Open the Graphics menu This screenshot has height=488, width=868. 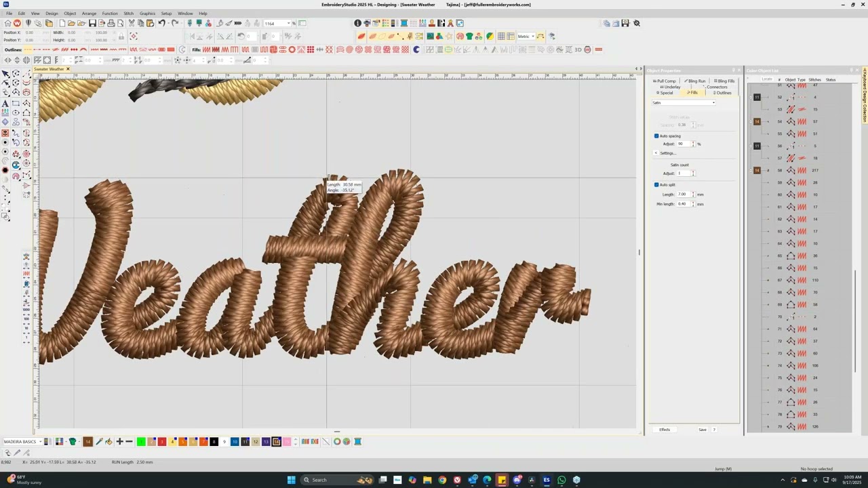coord(147,14)
